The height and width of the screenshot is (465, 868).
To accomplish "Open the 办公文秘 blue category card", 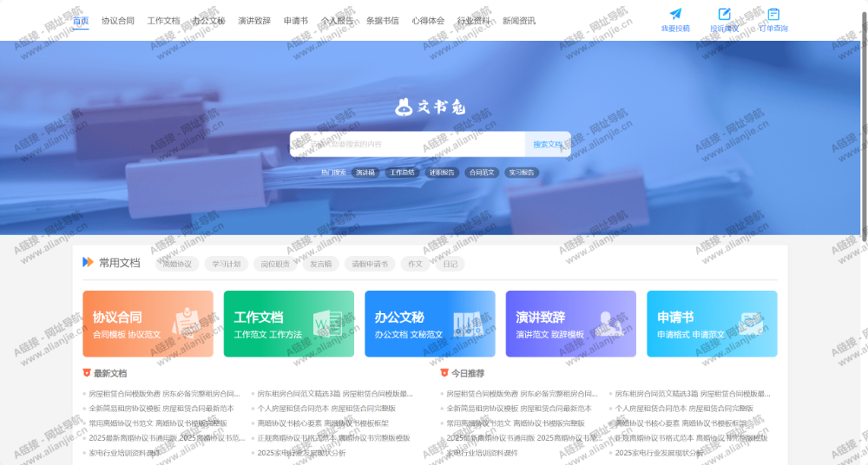I will tap(430, 324).
